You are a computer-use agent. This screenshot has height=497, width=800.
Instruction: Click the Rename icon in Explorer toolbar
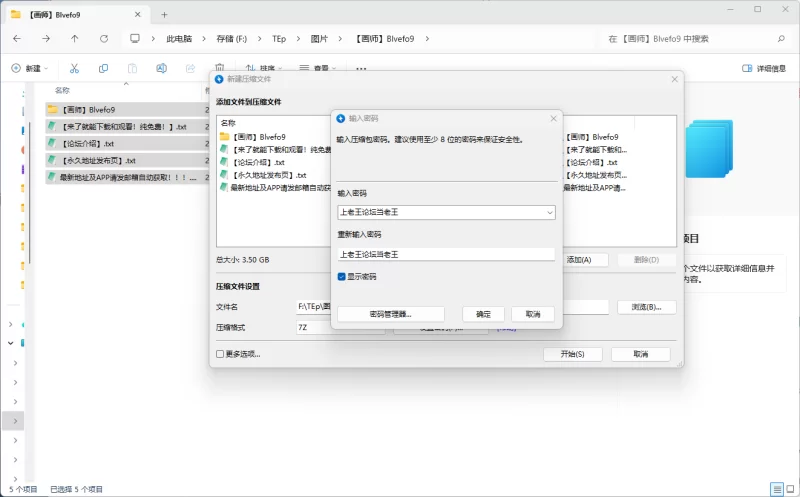coord(161,68)
